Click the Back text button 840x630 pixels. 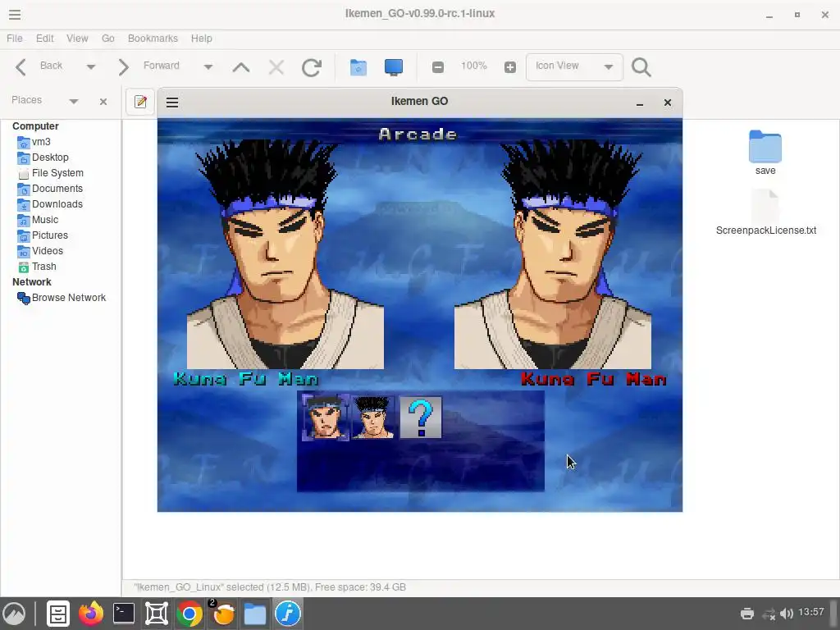[52, 66]
